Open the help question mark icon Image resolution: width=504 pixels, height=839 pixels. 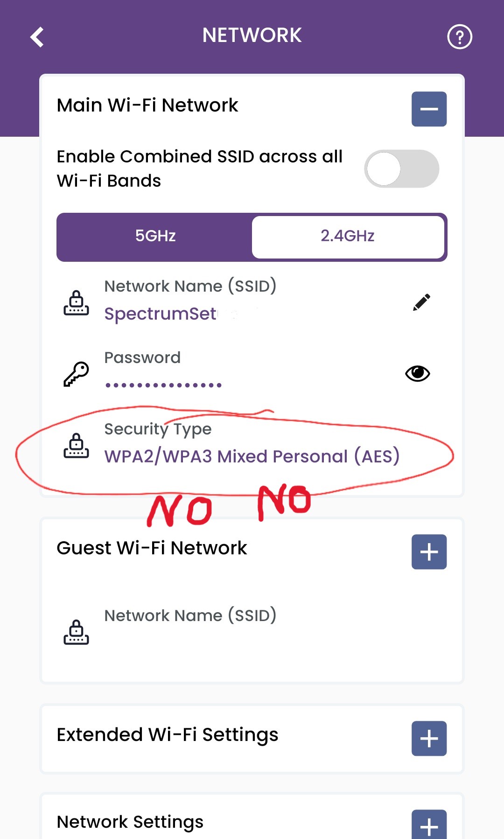[x=459, y=37]
